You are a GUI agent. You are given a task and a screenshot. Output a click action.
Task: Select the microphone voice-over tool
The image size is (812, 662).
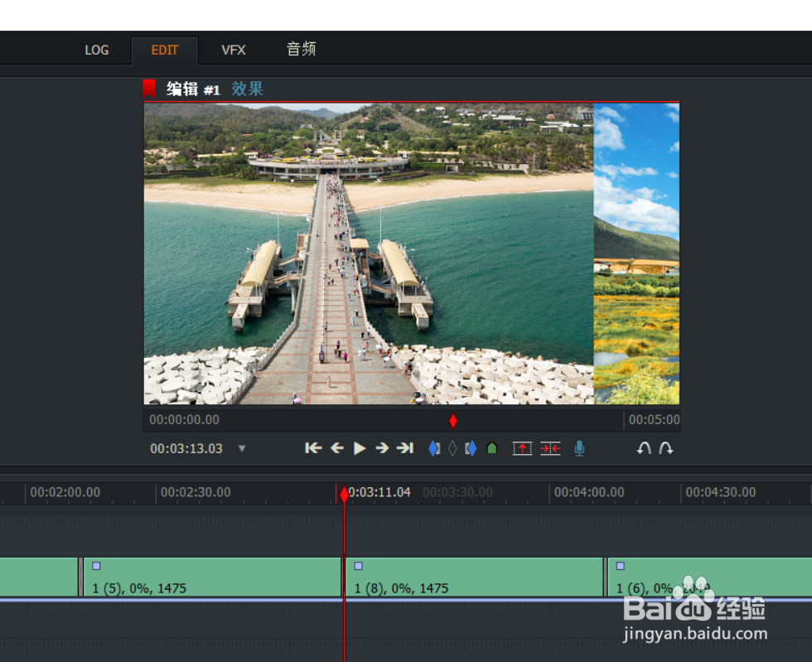click(579, 447)
